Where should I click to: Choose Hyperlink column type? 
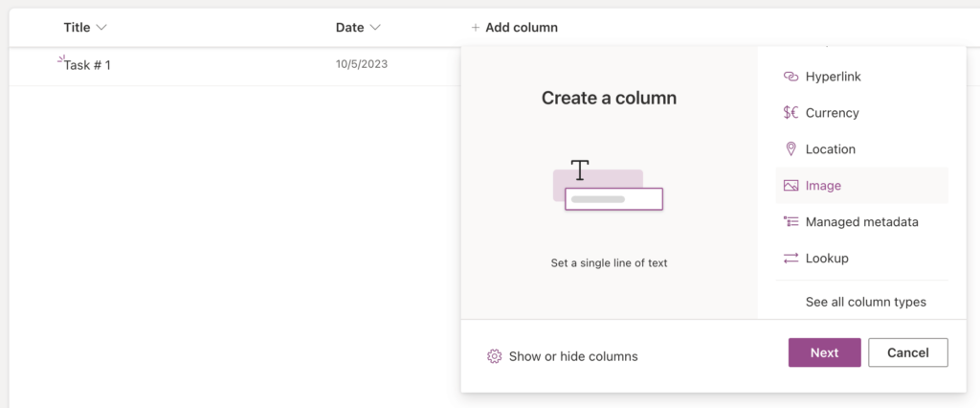[x=862, y=77]
